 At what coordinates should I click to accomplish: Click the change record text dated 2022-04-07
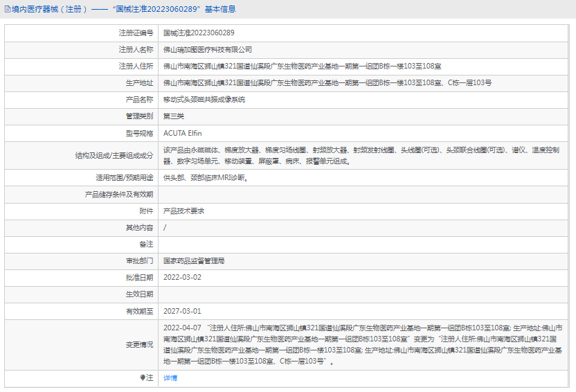(363, 345)
